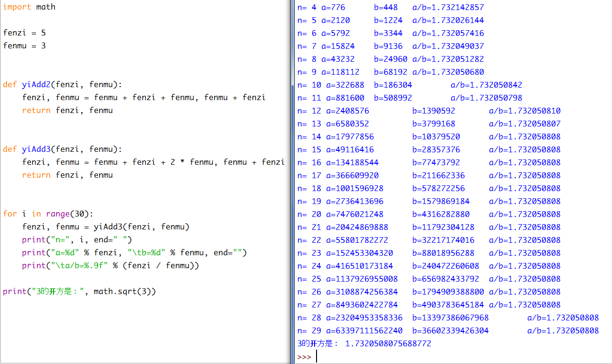Click the print statement with a=%d format
612x364 pixels.
134,252
